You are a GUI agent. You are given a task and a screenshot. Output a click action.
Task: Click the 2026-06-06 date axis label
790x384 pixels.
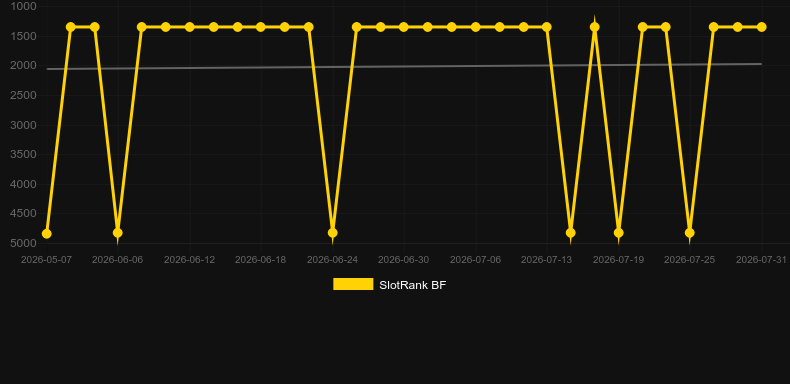pos(117,260)
